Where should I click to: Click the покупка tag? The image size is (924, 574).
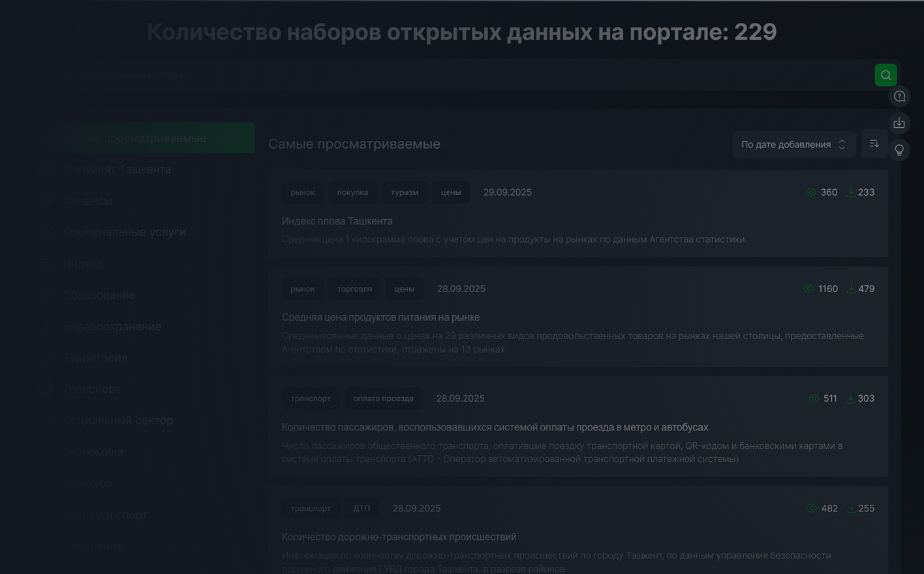click(352, 192)
